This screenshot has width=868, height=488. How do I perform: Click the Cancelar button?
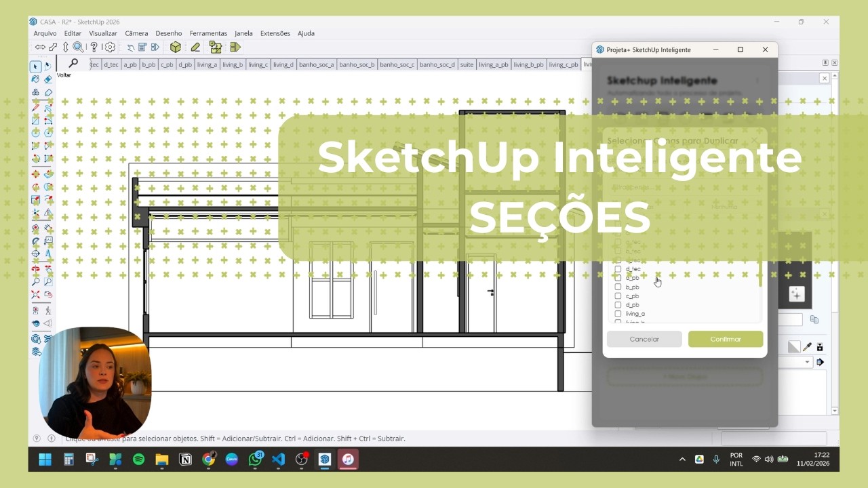click(x=644, y=339)
